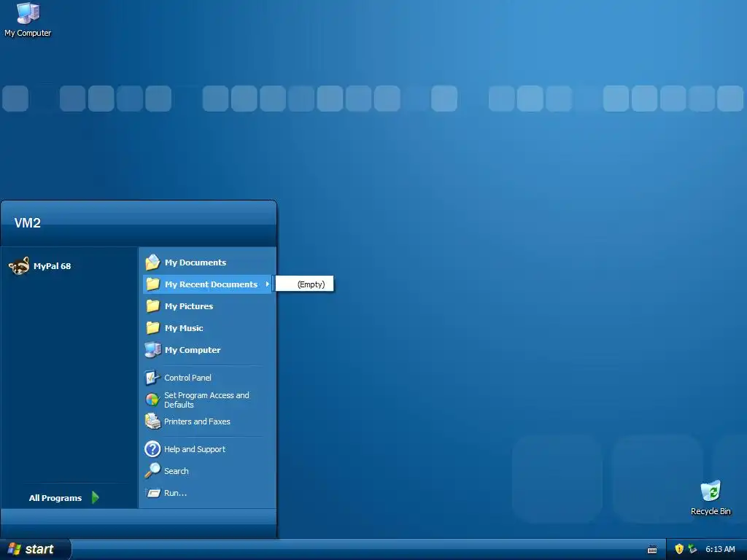Screen dimensions: 747x560
Task: Click the Search magnifier icon
Action: [152, 471]
